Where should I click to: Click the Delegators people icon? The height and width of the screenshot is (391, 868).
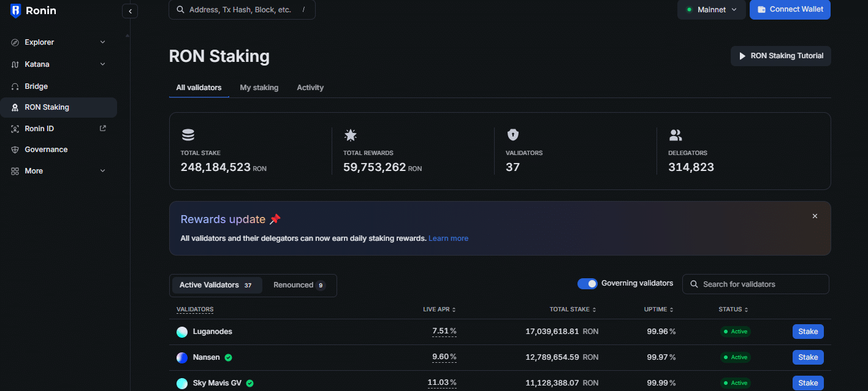[675, 135]
